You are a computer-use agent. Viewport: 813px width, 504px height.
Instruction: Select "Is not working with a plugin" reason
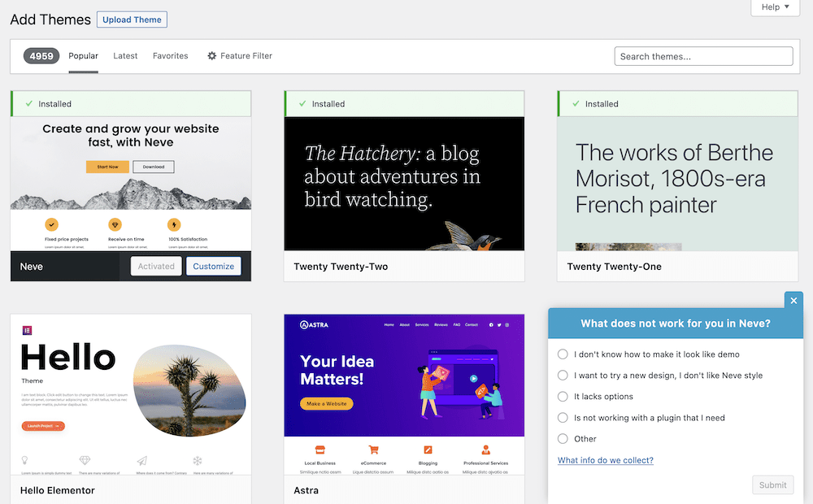tap(563, 417)
